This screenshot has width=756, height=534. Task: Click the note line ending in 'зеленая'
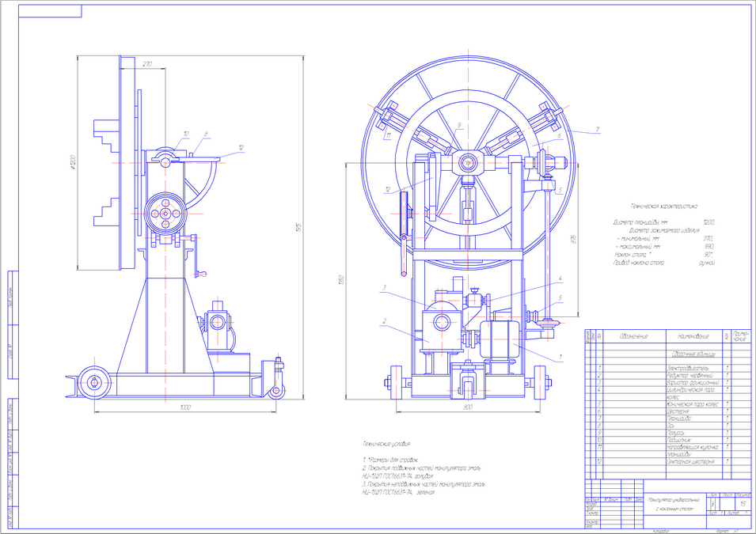click(398, 493)
